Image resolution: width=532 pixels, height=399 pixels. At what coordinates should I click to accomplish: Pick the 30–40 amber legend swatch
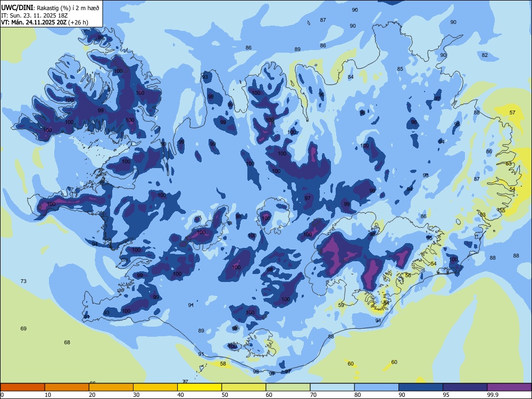click(155, 387)
